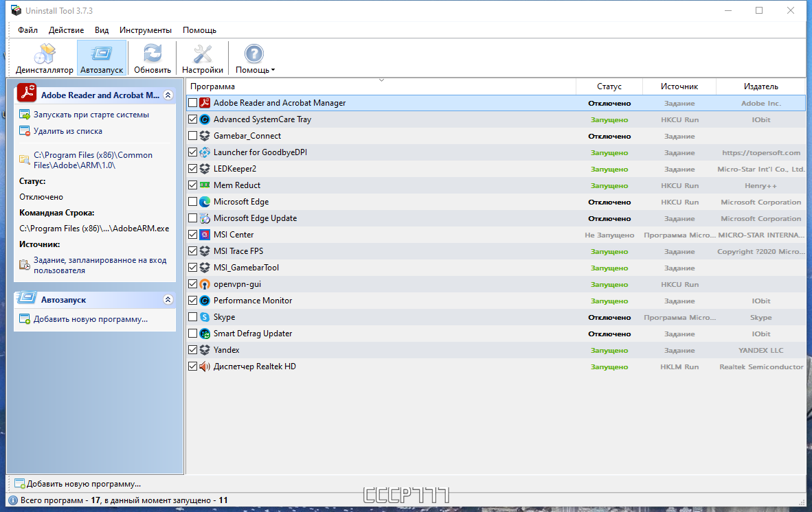Screen dimensions: 812x512
Task: Click the Microsoft Edge Update icon
Action: pyautogui.click(x=205, y=218)
